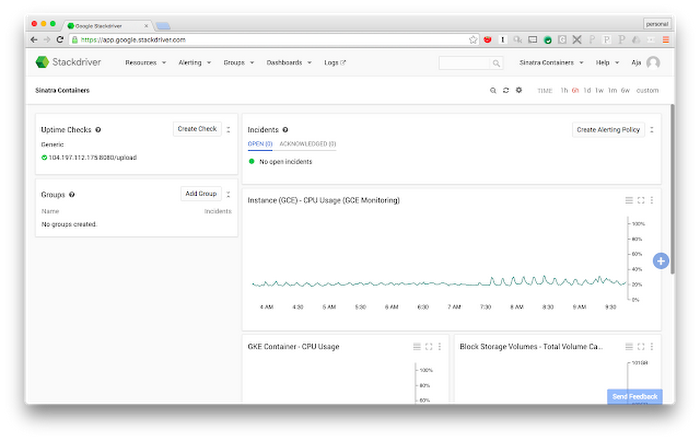Screen dimensions: 700x441
Task: Click personal profile button in Chrome
Action: coord(657,24)
